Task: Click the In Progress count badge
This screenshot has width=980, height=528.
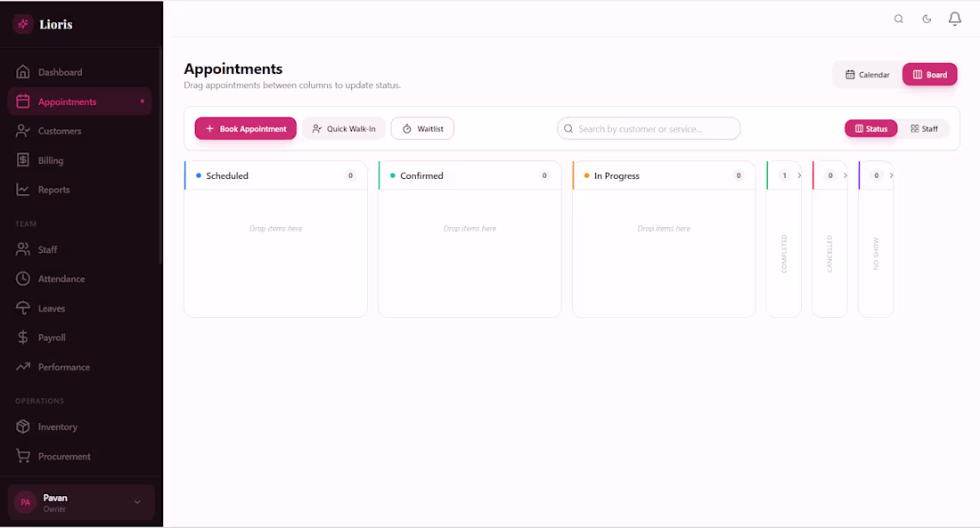Action: click(x=739, y=175)
